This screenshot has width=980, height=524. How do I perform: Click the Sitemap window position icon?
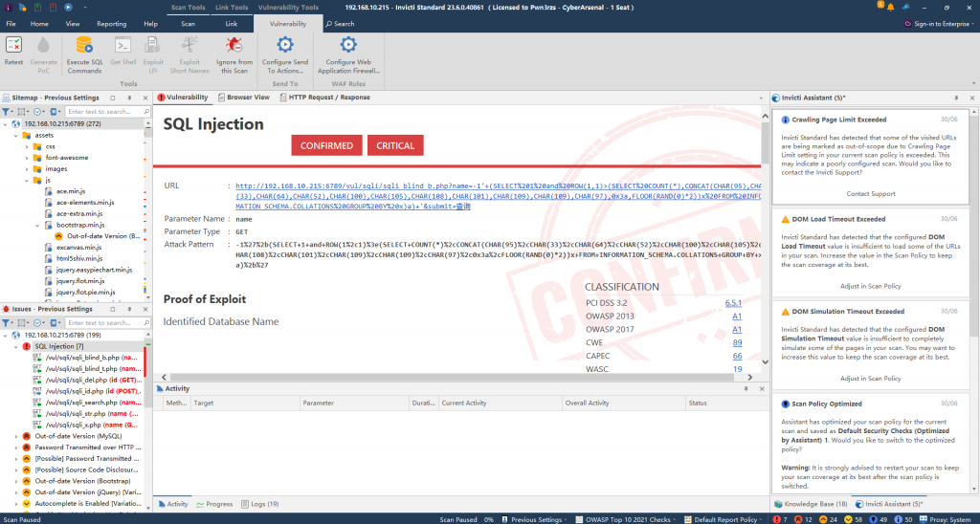point(113,98)
